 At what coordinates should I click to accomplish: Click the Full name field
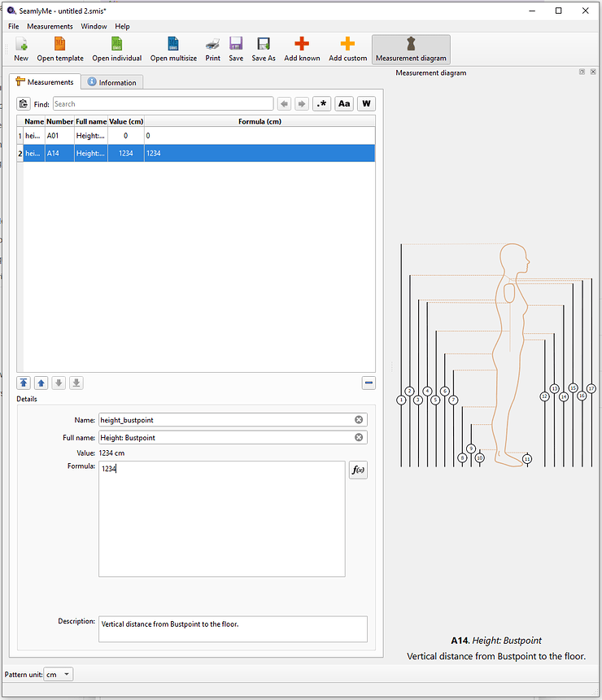[x=233, y=438]
